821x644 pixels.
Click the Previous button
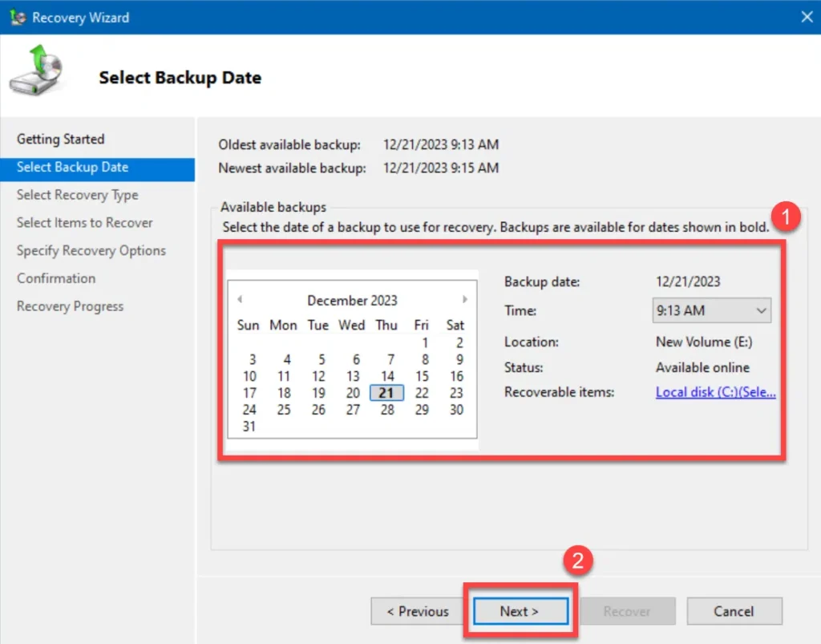pyautogui.click(x=418, y=611)
